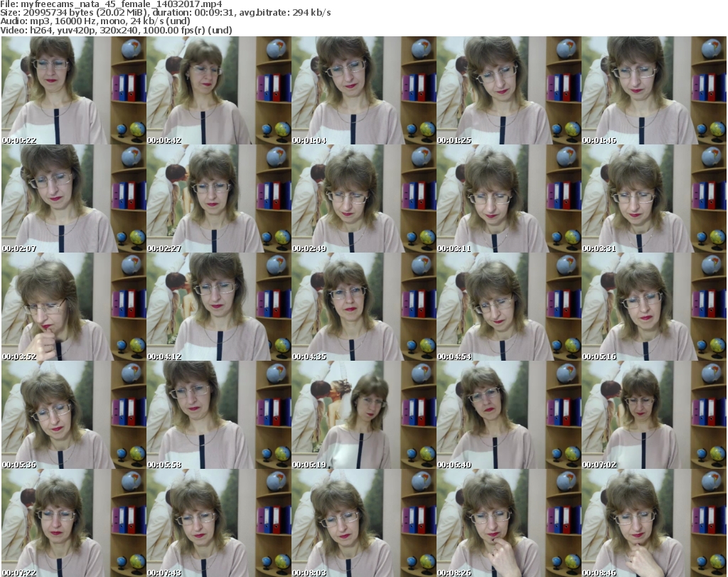Viewport: 728px width, 577px height.
Task: Click the "Audio: mp3, 16000 Hz" info line
Action: click(95, 21)
